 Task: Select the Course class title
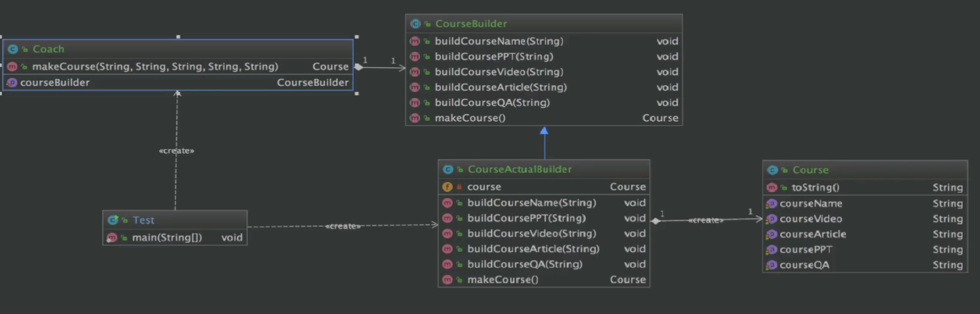click(x=811, y=169)
